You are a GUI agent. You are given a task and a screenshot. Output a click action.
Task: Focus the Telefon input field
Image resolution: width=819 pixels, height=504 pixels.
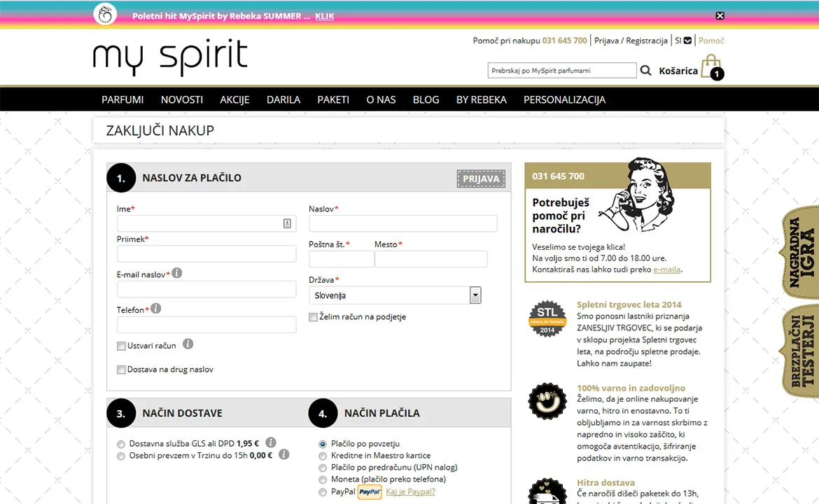click(x=206, y=325)
